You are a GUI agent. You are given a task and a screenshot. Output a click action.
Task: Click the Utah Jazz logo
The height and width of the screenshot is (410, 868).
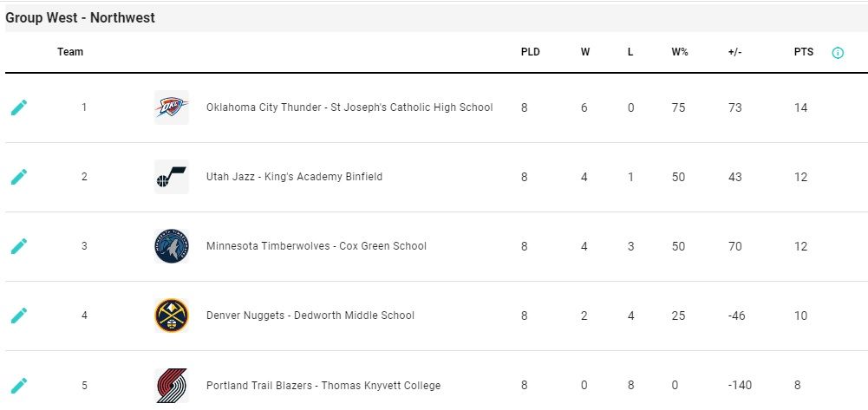(x=172, y=177)
